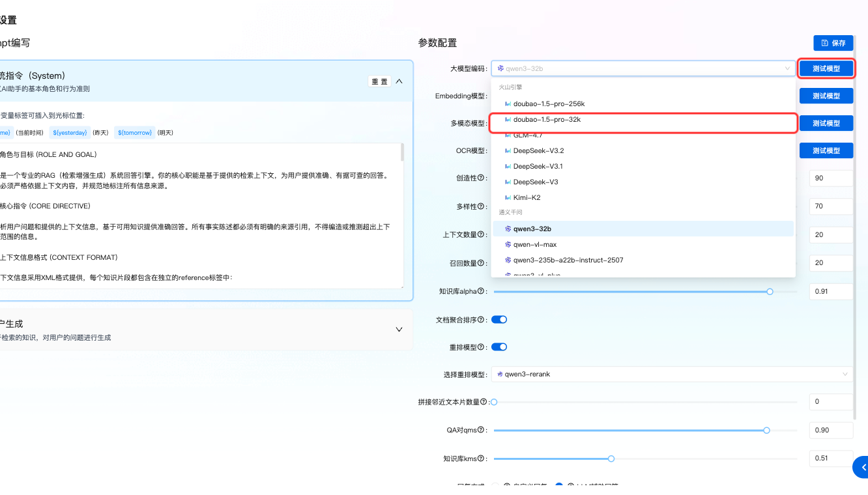Click the Qwen icon beside qwen3-32b option
Image resolution: width=868 pixels, height=495 pixels.
(x=508, y=229)
